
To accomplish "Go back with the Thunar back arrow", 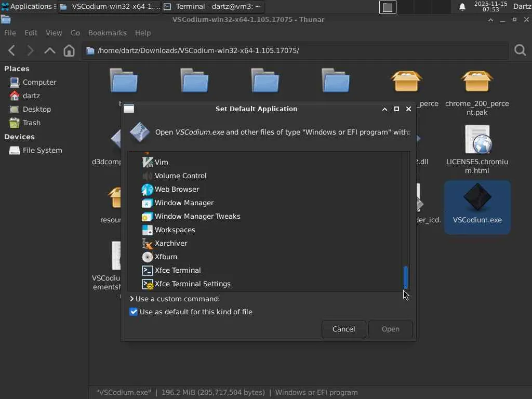I will click(x=11, y=50).
